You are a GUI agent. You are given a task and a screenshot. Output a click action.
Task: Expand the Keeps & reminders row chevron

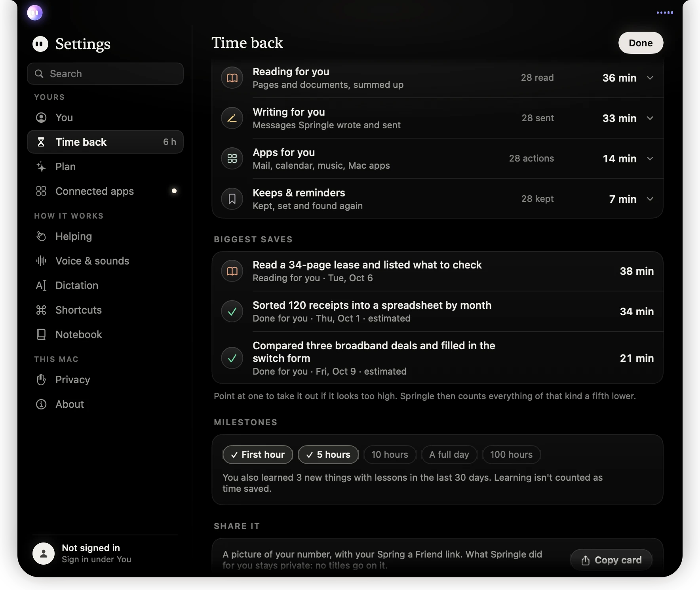pos(650,199)
